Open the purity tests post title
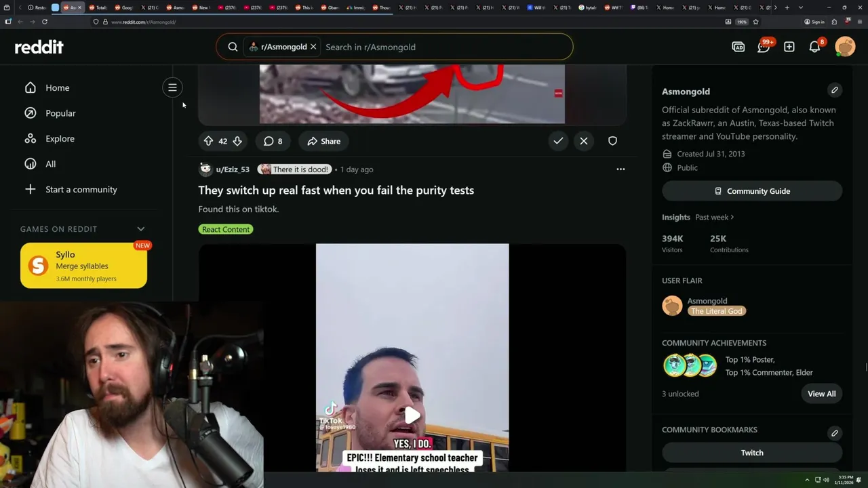868x488 pixels. point(336,190)
